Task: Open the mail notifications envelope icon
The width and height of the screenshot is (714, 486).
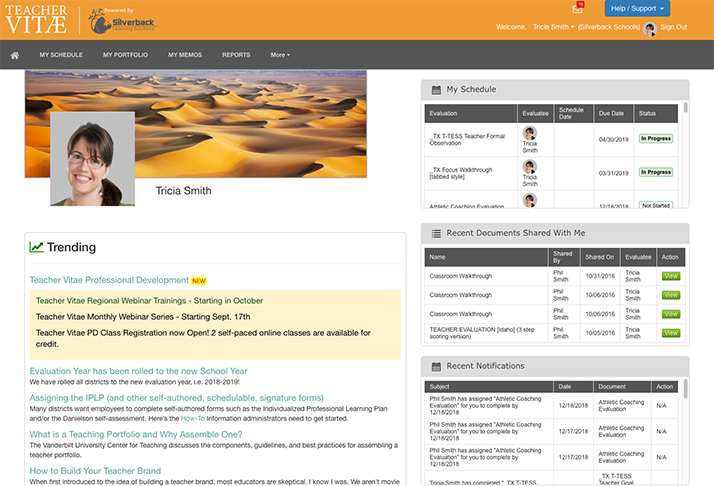Action: click(x=577, y=9)
